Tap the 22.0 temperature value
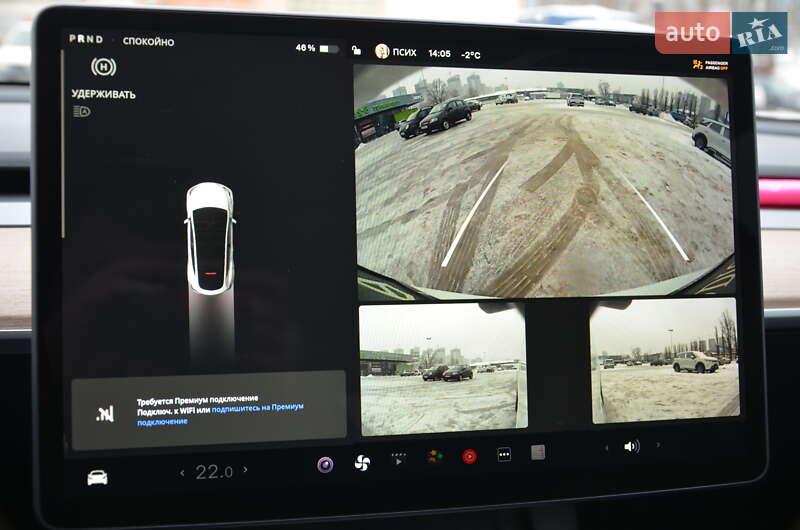Screen dimensions: 800x530 [x=214, y=472]
